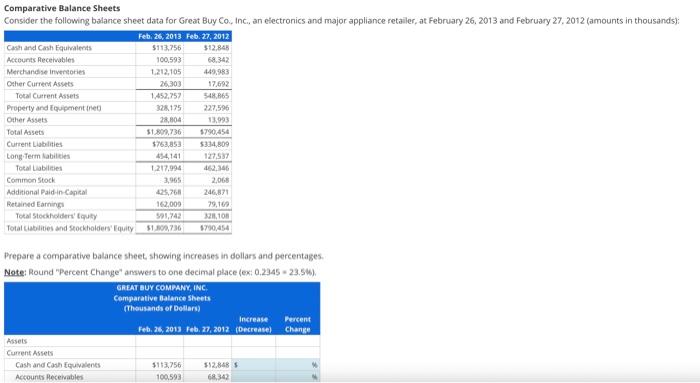Click '(Thousands of Dollars)' subtitle
This screenshot has width=700, height=383.
tap(162, 308)
